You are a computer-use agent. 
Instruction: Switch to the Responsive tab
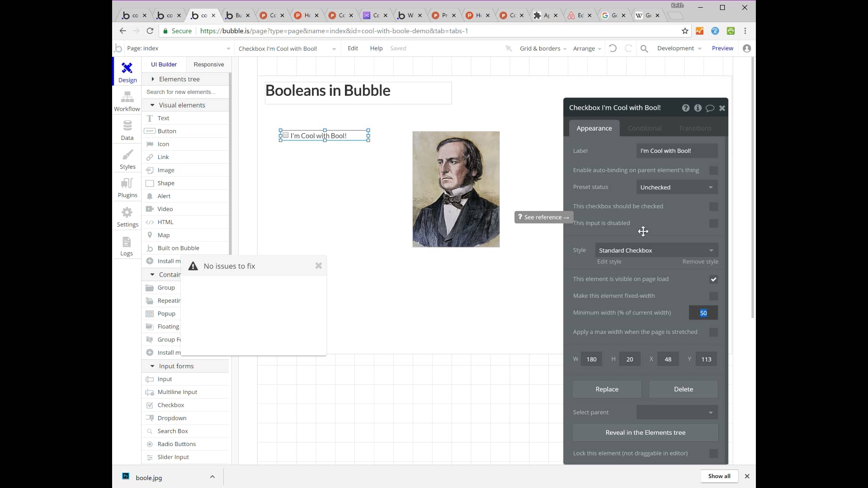[208, 64]
